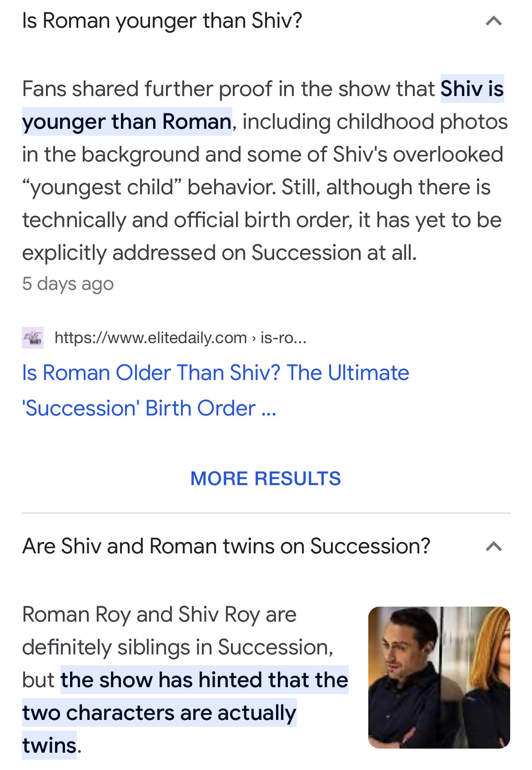Collapse the "Are Shiv and Roman twins" chevron
Viewport: 532px width, 770px height.
click(493, 546)
